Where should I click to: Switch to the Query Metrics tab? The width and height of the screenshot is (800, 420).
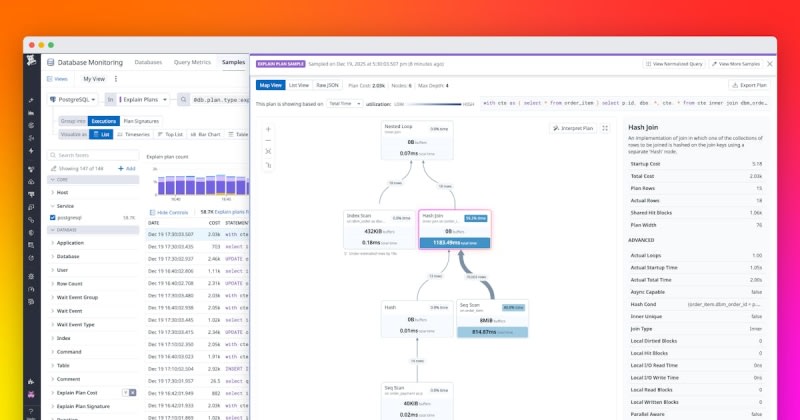pos(193,62)
